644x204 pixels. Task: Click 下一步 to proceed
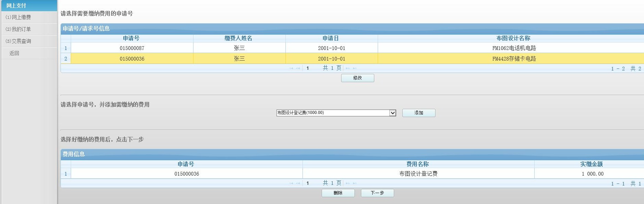tap(377, 193)
